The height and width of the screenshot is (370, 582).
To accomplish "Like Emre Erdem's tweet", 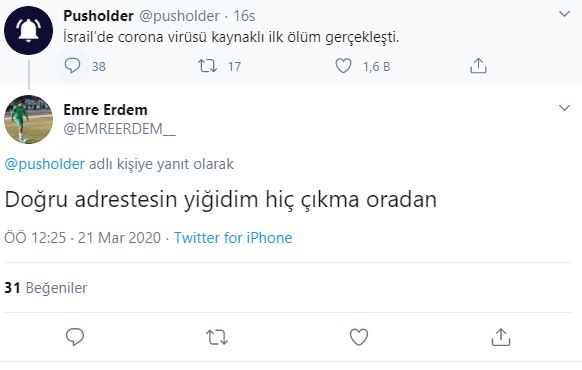I will click(x=359, y=337).
